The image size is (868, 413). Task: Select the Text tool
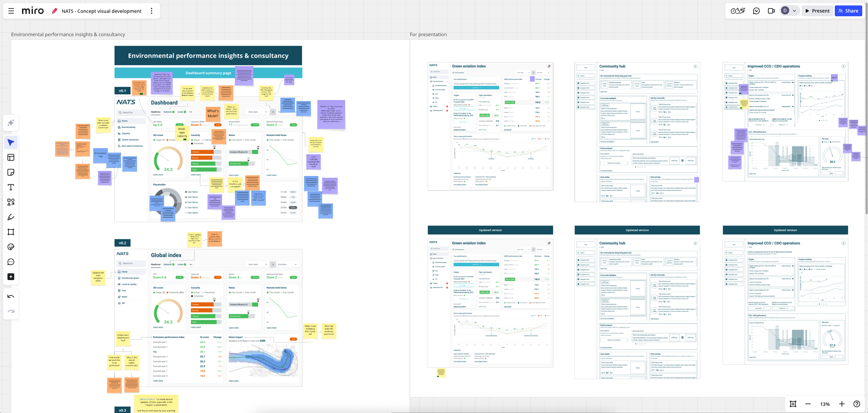coord(11,187)
